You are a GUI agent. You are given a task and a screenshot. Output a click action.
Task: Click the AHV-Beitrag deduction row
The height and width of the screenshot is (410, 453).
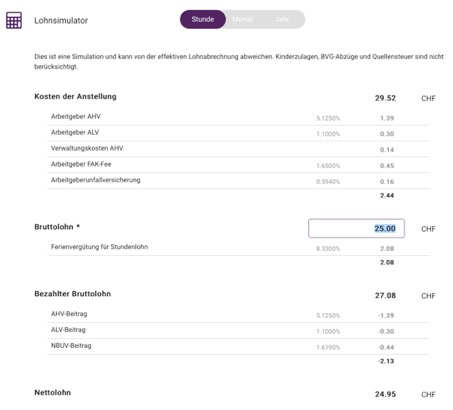pos(238,315)
